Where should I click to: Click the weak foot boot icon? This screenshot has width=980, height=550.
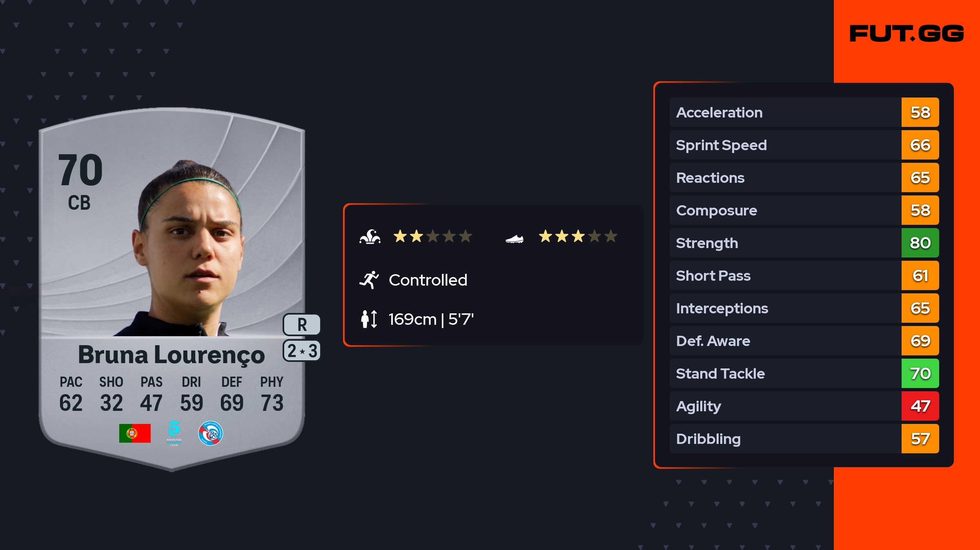coord(514,239)
